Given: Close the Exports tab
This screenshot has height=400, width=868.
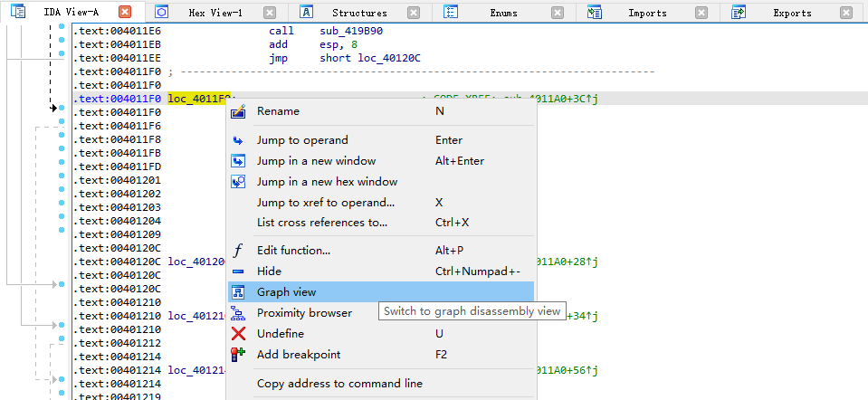Looking at the screenshot, I should coord(845,13).
